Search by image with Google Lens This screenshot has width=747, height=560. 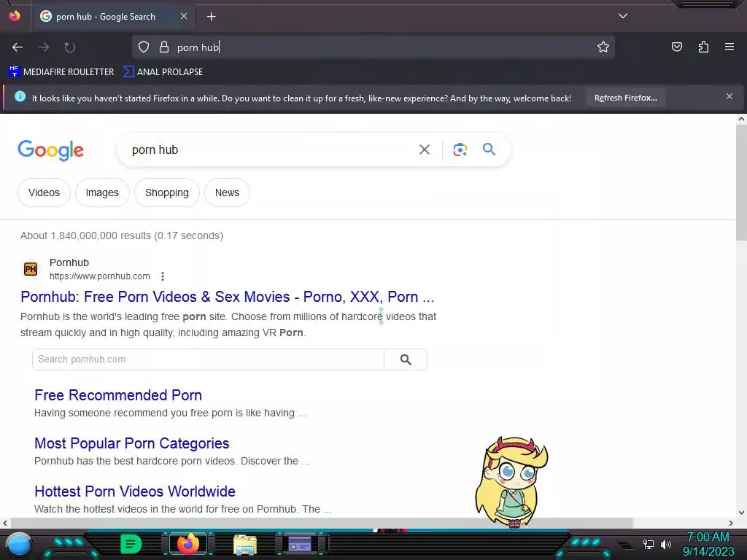point(460,149)
